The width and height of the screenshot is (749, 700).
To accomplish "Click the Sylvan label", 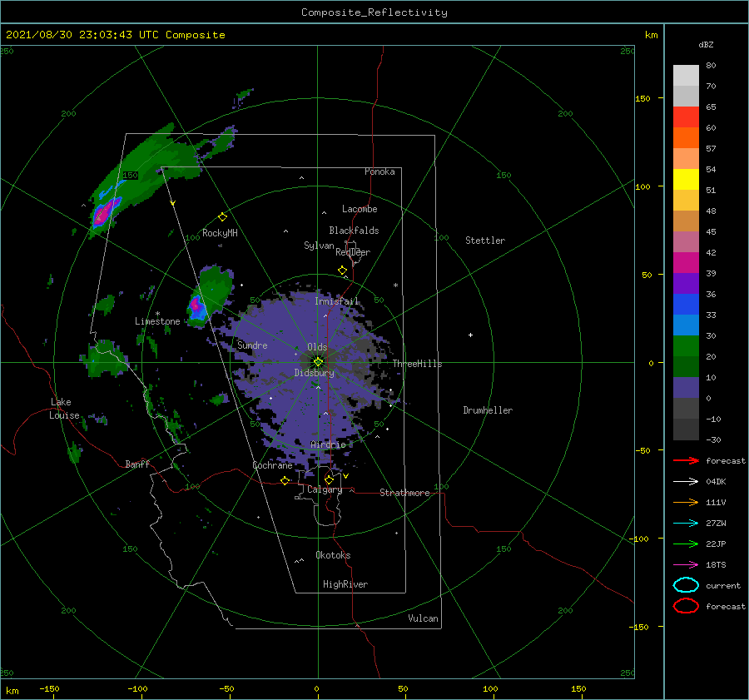I will tap(319, 246).
